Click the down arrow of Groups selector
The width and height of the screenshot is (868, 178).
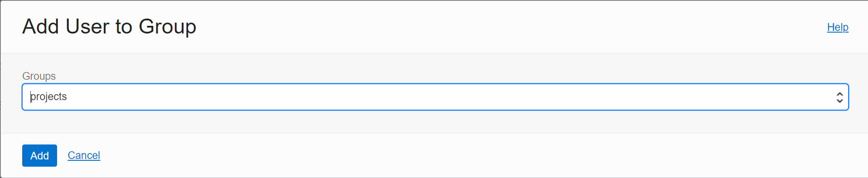[x=839, y=101]
